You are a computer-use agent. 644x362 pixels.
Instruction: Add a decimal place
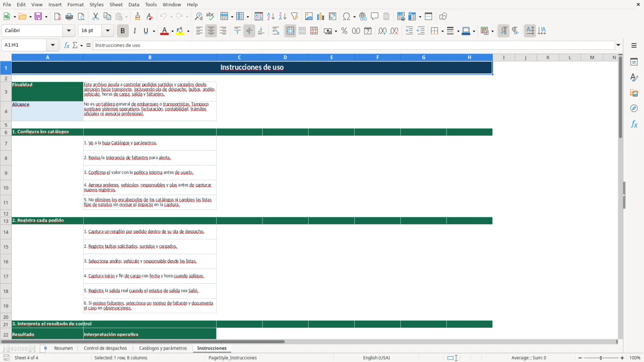pyautogui.click(x=382, y=31)
